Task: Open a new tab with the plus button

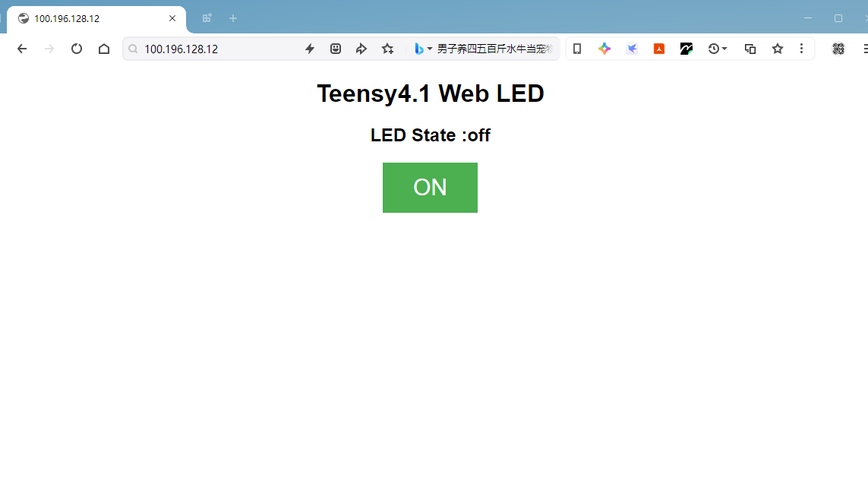Action: [233, 18]
